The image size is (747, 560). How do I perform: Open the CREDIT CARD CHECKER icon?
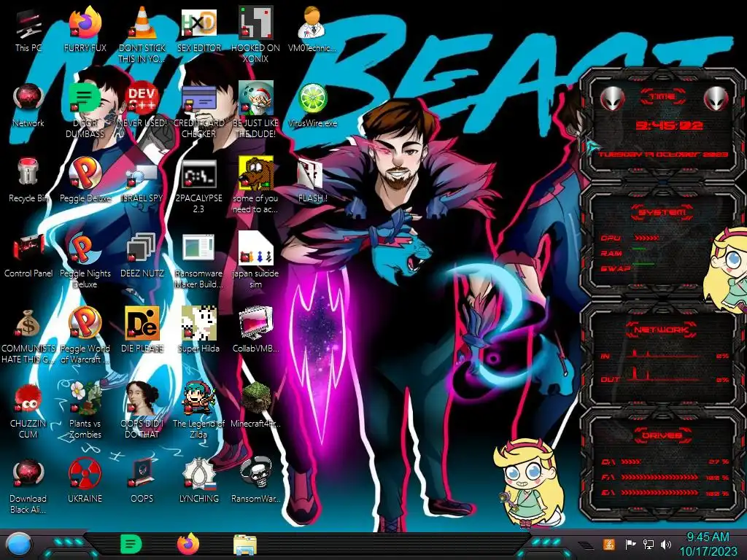198,98
